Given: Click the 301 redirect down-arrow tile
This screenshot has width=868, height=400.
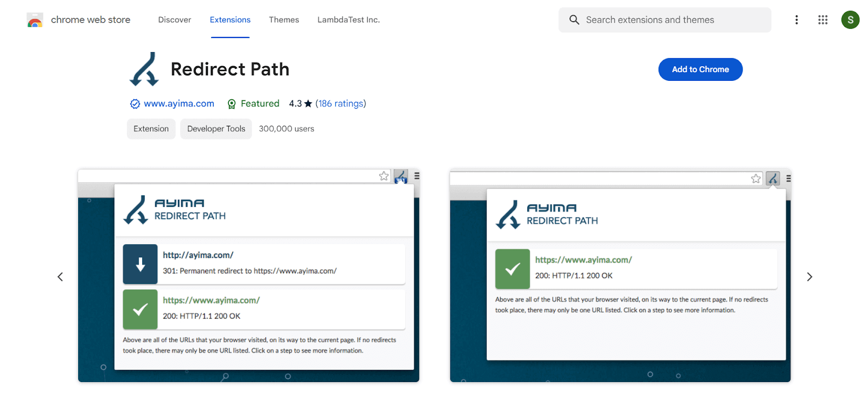Looking at the screenshot, I should coord(140,264).
